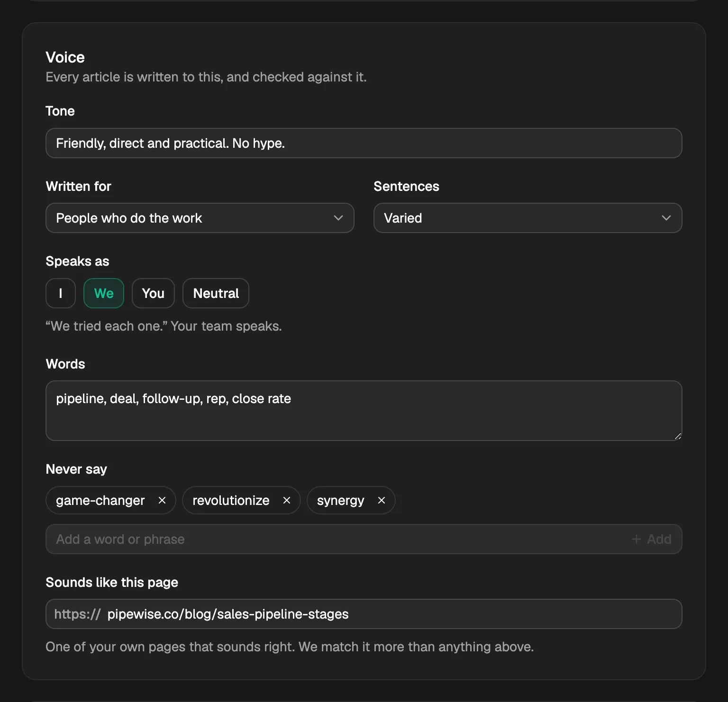Click the 'One of your own pages' hint
728x702 pixels.
click(x=290, y=647)
